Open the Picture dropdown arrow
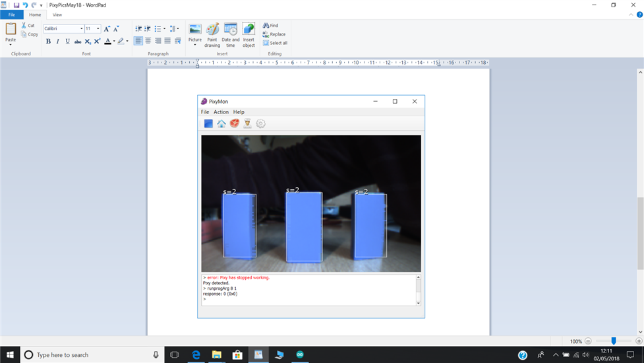This screenshot has width=644, height=363. click(x=195, y=45)
